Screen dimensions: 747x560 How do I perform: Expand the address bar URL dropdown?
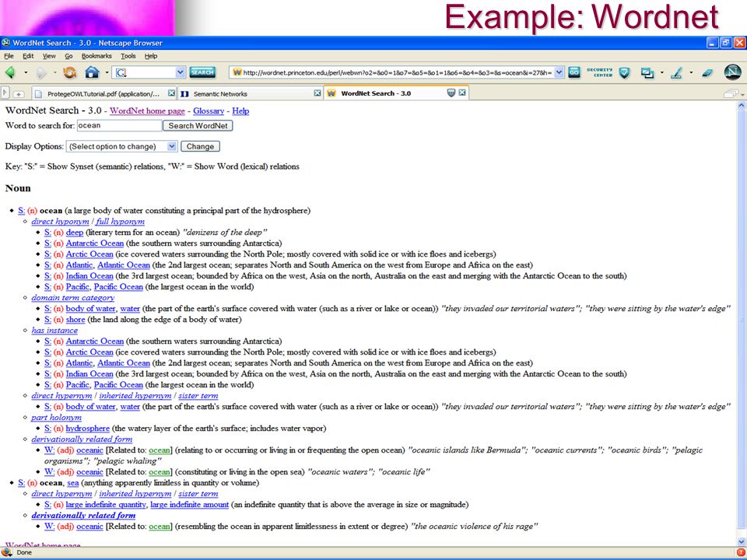559,72
